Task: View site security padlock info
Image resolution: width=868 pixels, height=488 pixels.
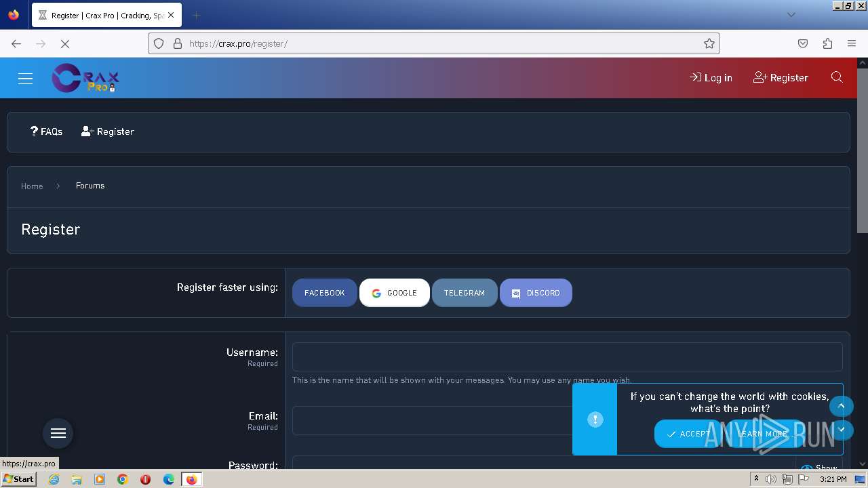Action: tap(178, 43)
